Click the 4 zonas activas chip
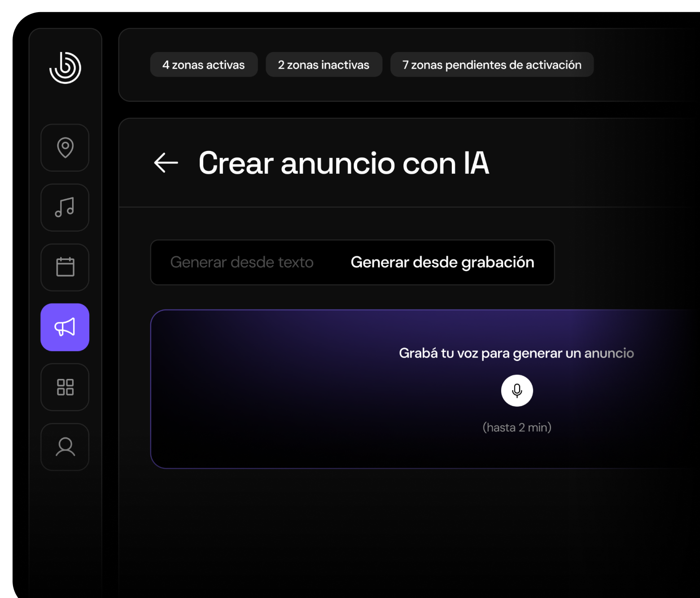 pos(204,65)
